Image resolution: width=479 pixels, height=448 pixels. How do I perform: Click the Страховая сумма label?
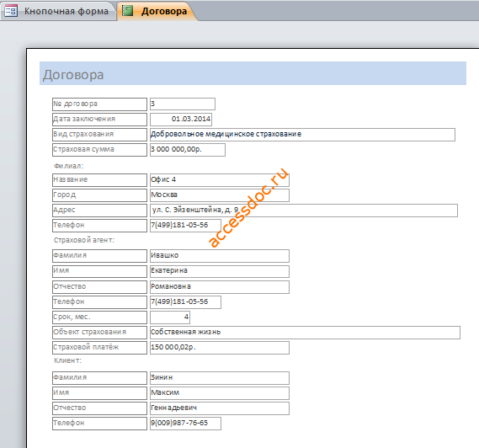pyautogui.click(x=99, y=150)
